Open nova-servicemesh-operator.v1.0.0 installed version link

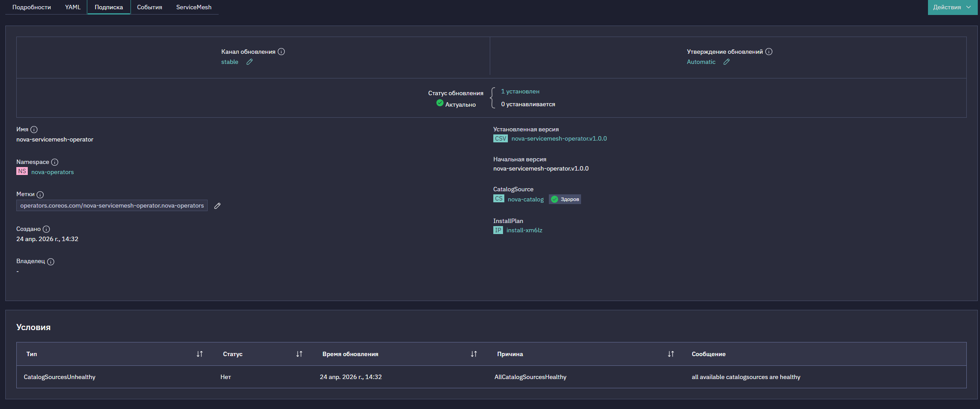pos(559,138)
